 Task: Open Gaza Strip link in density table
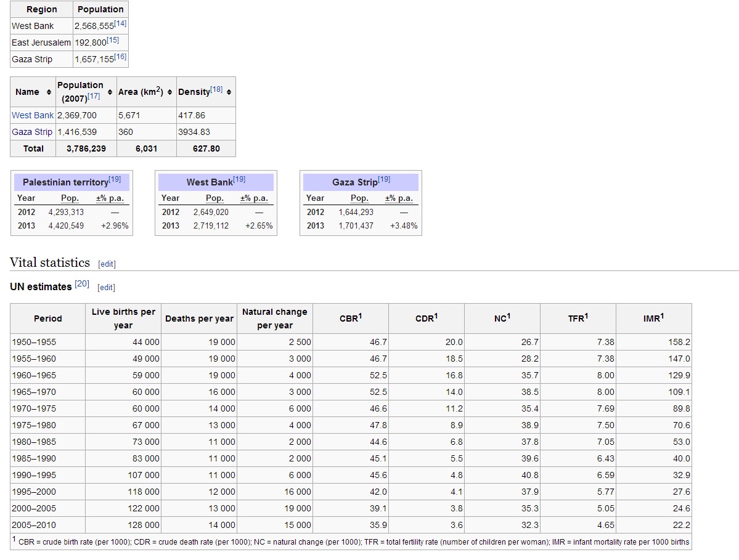[32, 132]
